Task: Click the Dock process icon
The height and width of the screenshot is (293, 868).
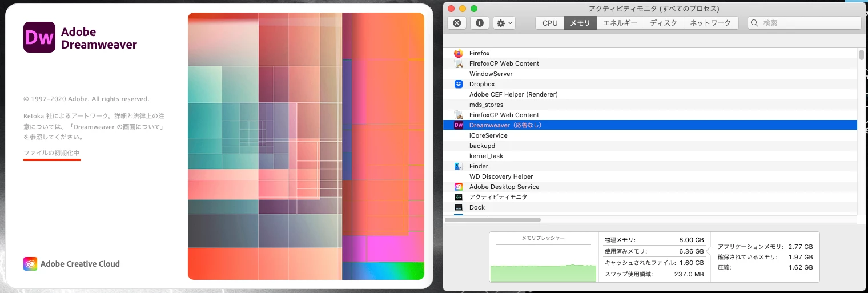Action: coord(458,207)
